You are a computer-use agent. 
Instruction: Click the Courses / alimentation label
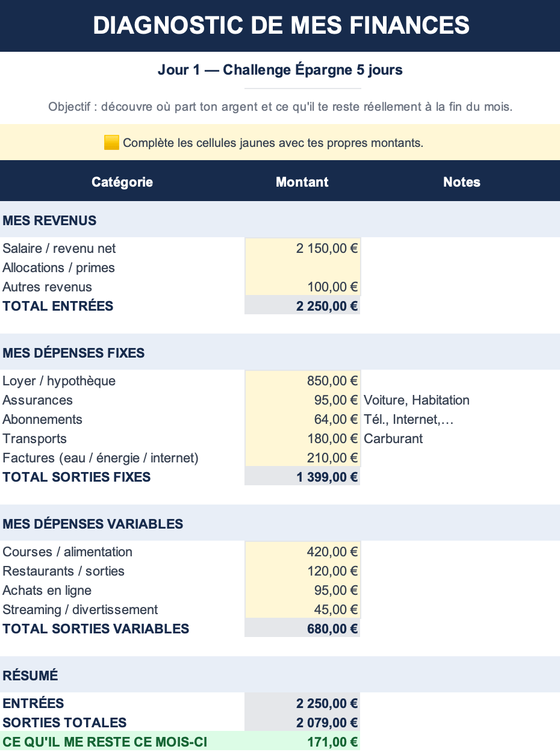(67, 551)
